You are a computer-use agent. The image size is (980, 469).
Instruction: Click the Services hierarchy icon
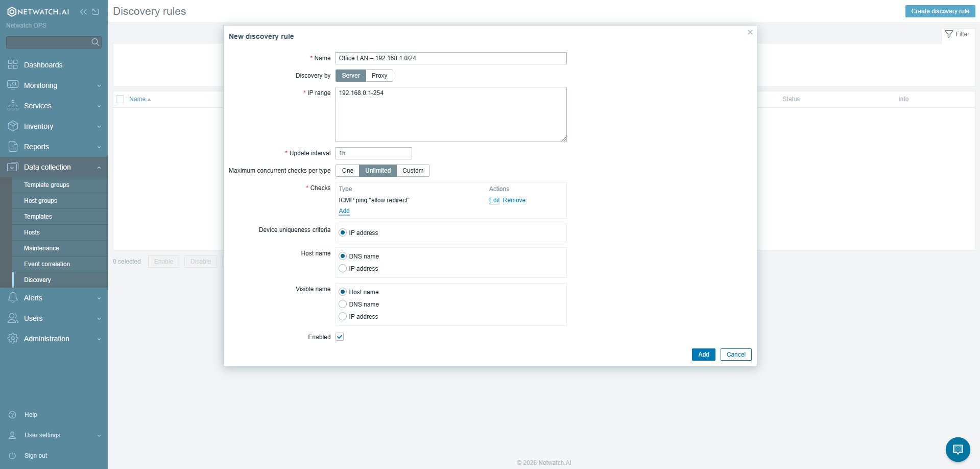[13, 106]
